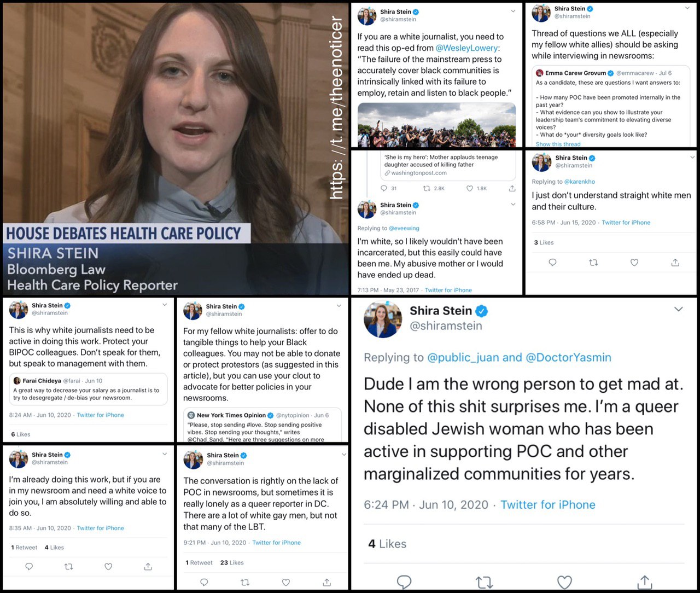Click reply bubble icon under the 9:21 PM tweet

[205, 582]
